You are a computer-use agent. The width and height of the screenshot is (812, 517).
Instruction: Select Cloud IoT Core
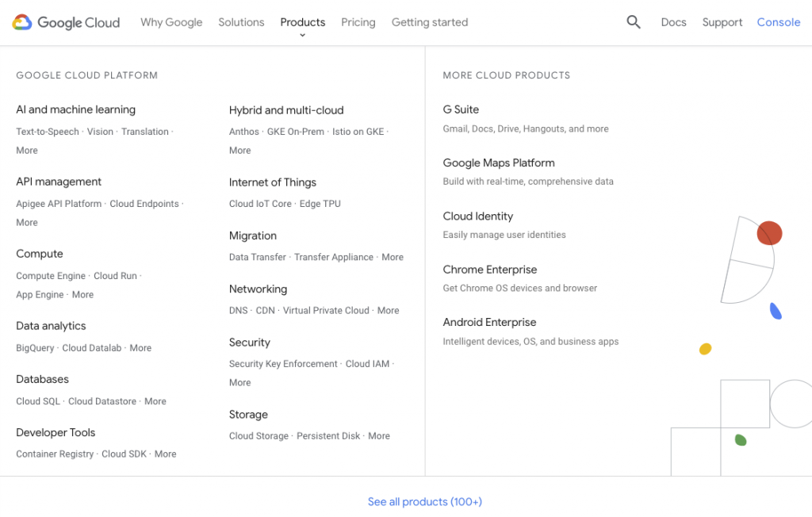coord(260,204)
